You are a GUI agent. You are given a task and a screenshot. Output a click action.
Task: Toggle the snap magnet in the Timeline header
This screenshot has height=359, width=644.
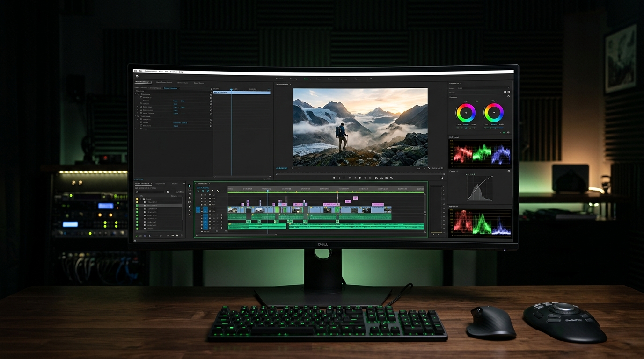[x=203, y=191]
